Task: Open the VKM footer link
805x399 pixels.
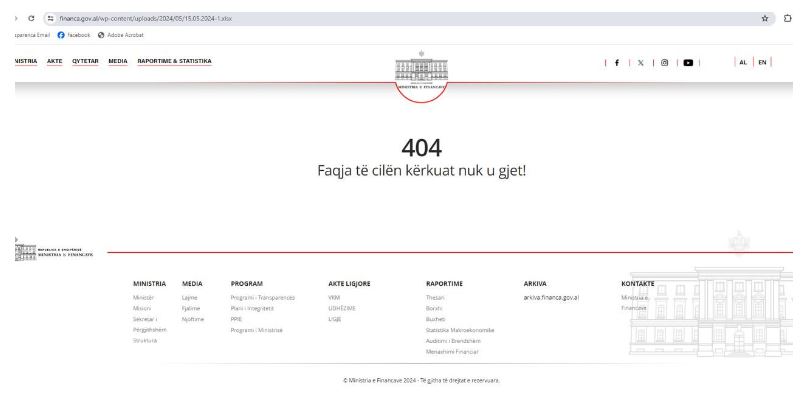Action: [334, 297]
